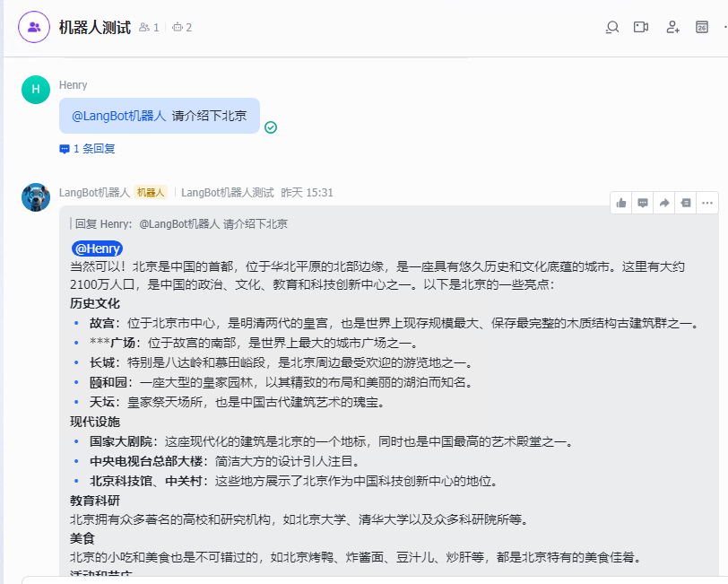
Task: Click the @Henry mention tag
Action: pos(97,248)
